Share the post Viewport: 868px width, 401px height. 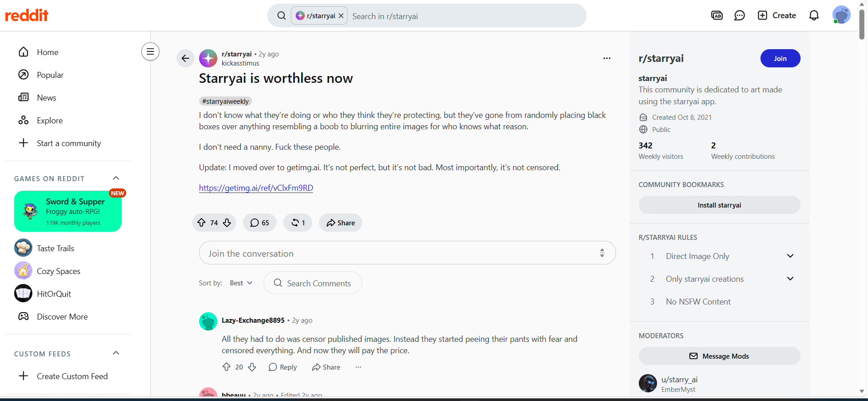[x=341, y=223]
